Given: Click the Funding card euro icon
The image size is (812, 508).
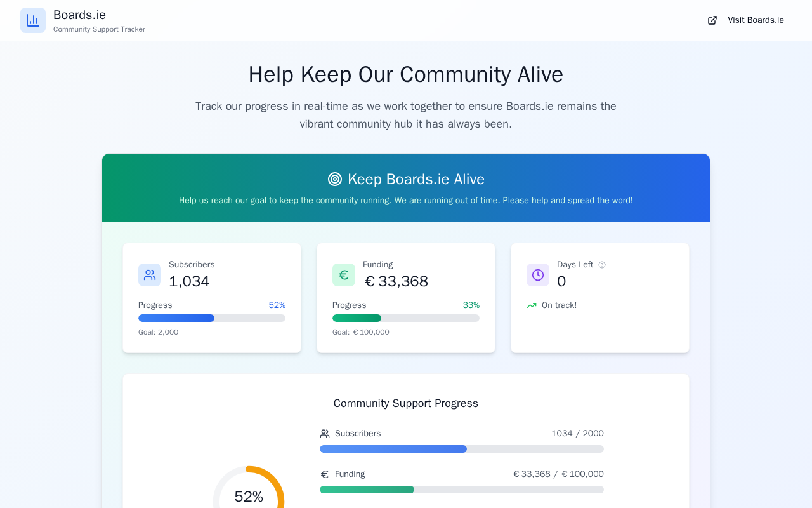Looking at the screenshot, I should (344, 275).
